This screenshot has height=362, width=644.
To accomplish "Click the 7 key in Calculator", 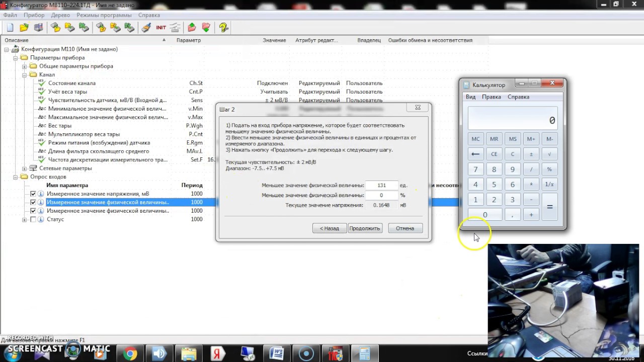I will coord(475,169).
